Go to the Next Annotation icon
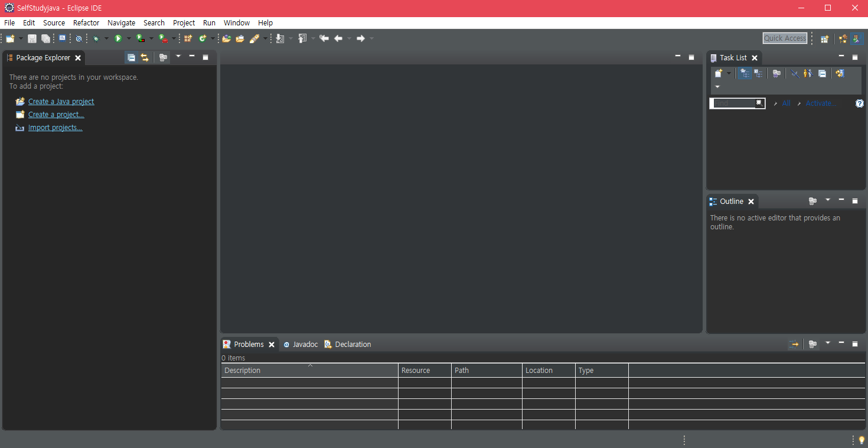Screen dimensions: 868x448 coord(280,38)
